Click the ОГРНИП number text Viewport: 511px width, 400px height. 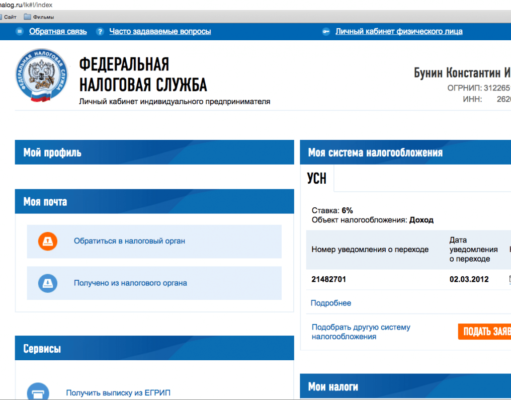click(479, 88)
